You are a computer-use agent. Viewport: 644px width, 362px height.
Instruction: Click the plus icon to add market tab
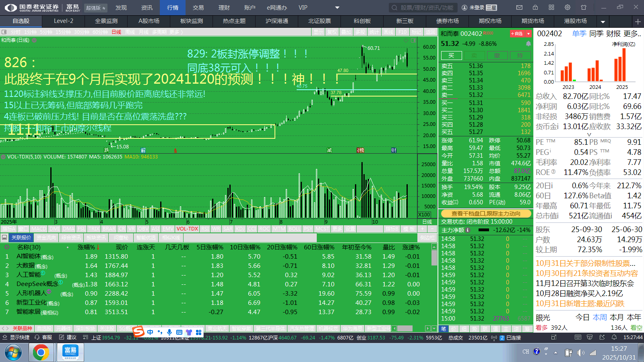pyautogui.click(x=638, y=21)
